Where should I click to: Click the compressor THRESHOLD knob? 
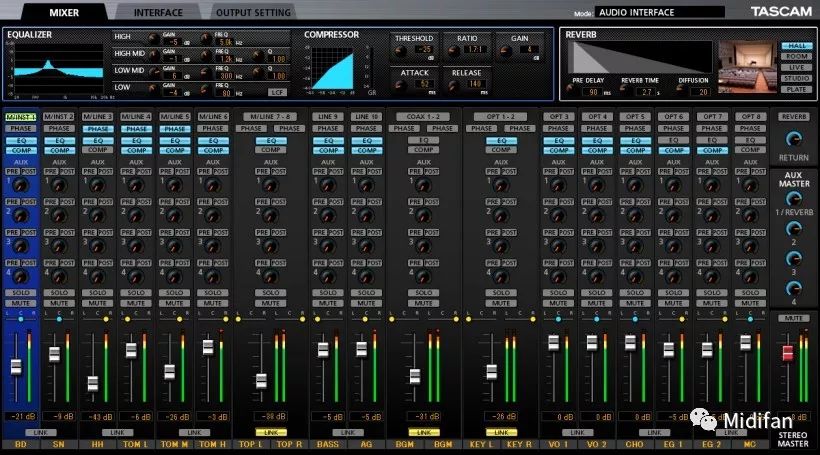tap(401, 52)
